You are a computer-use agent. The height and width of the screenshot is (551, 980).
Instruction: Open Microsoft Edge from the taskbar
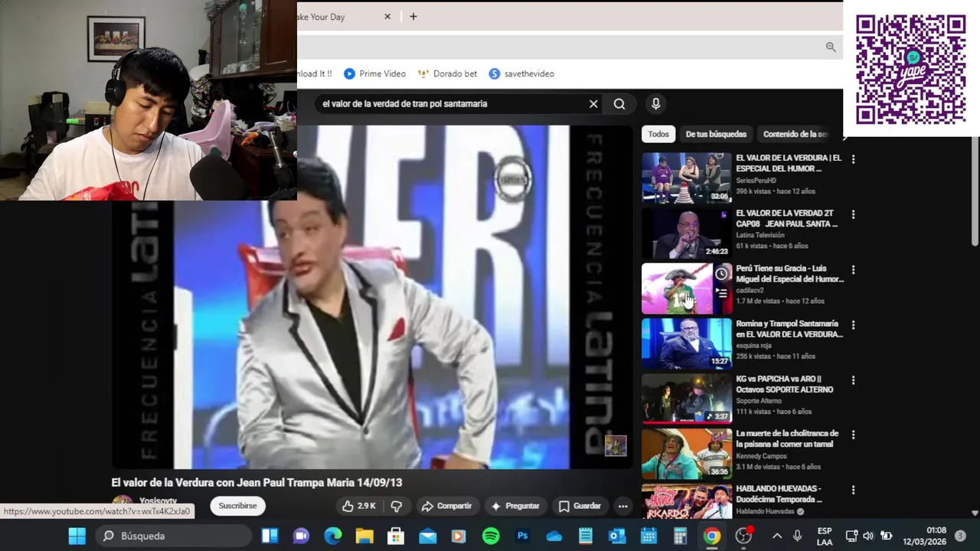tap(333, 536)
